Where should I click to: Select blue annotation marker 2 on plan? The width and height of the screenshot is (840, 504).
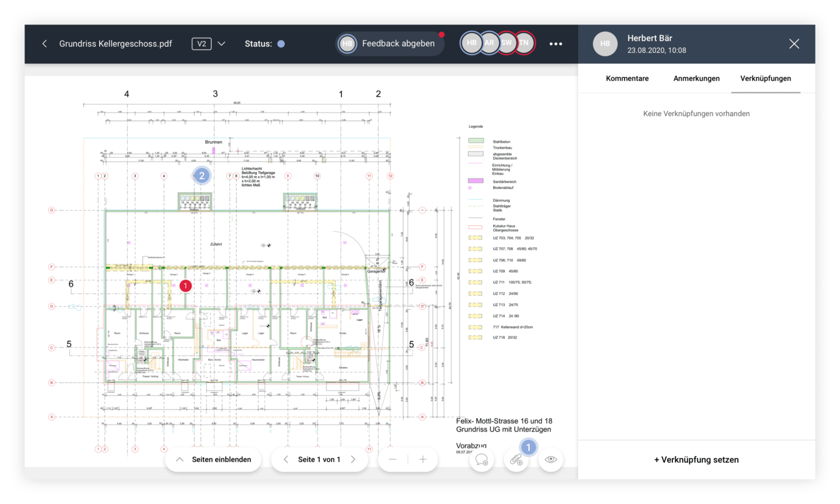tap(201, 175)
